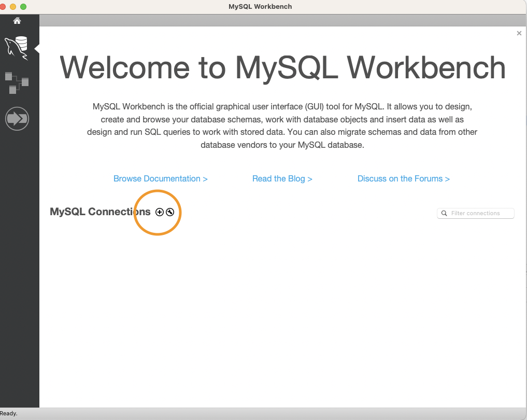Click the Welcome to MySQL Workbench title

[x=282, y=67]
